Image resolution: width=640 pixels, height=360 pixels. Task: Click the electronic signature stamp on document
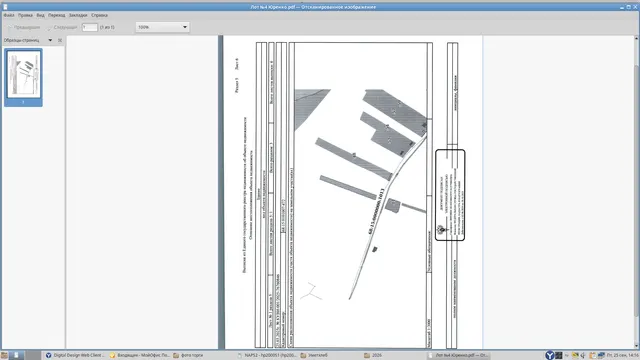[450, 195]
